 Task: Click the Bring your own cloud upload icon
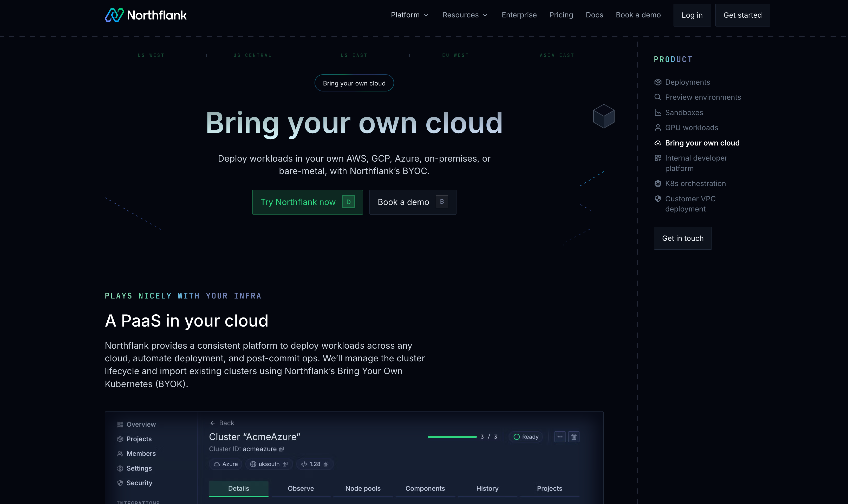(658, 143)
